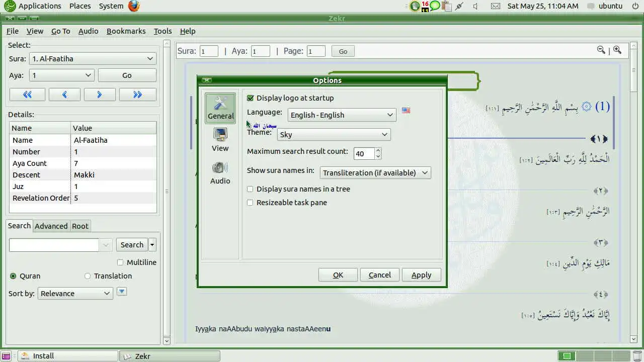Screen dimensions: 644x362
Task: Open the Show sura names in dropdown
Action: tap(375, 172)
